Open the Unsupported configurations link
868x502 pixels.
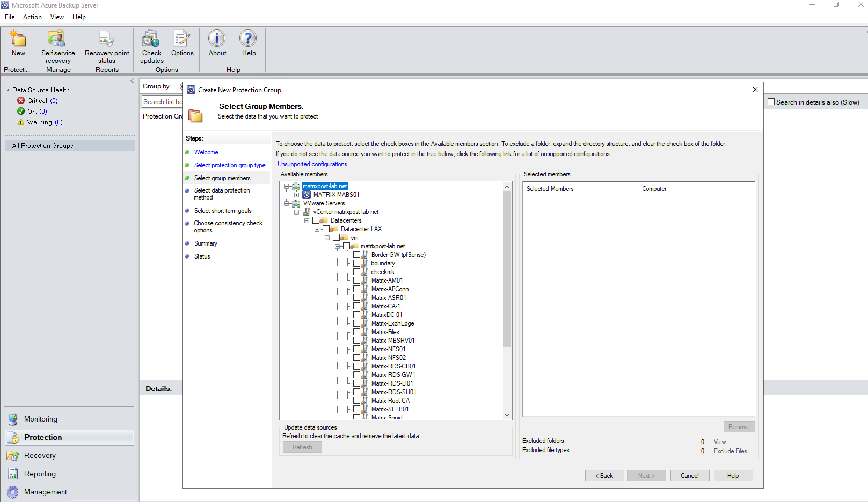[x=312, y=164]
